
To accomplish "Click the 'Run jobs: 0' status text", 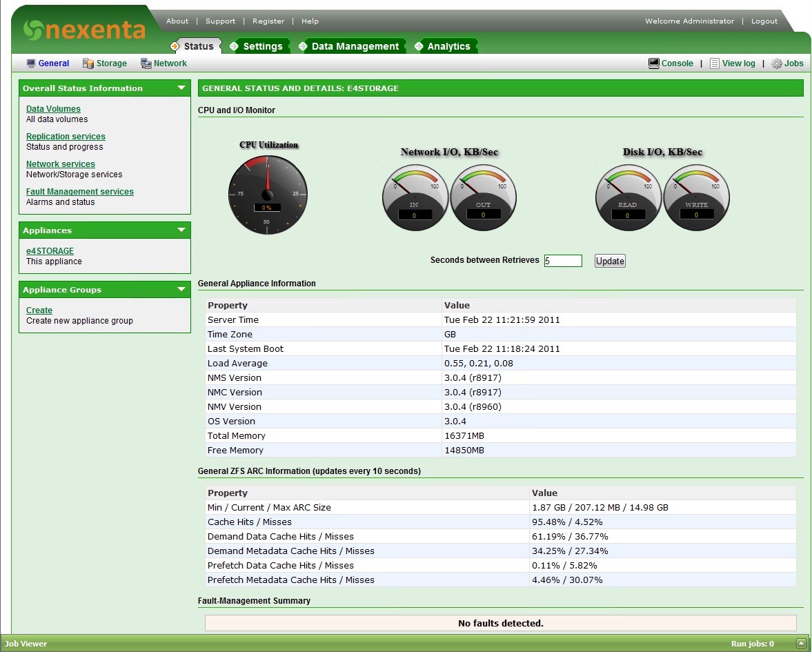I will click(753, 644).
